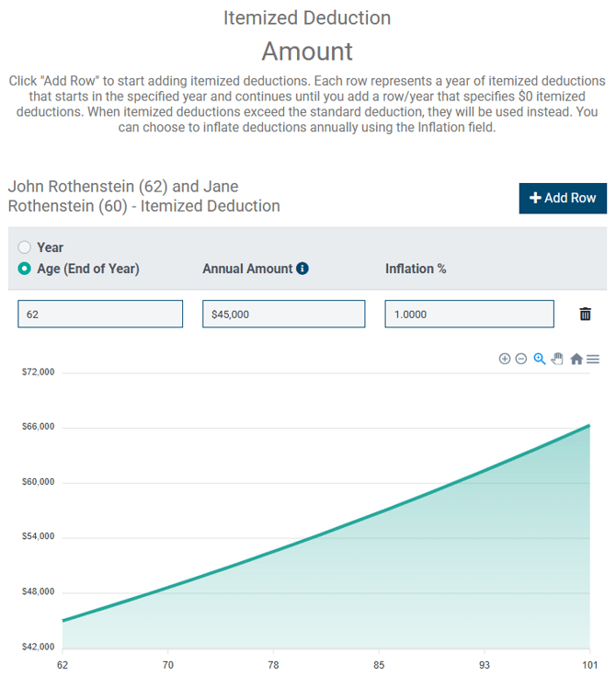Select the Age (End of Year) radio
The height and width of the screenshot is (688, 616).
click(x=25, y=269)
